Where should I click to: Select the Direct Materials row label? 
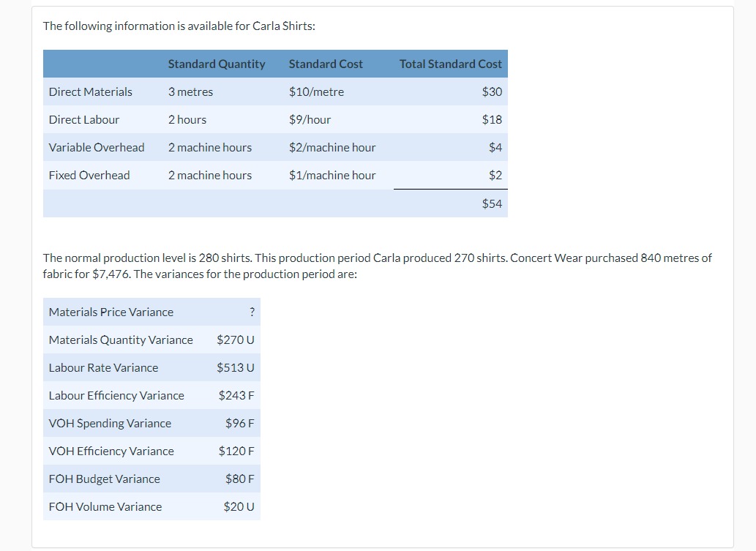pos(89,91)
